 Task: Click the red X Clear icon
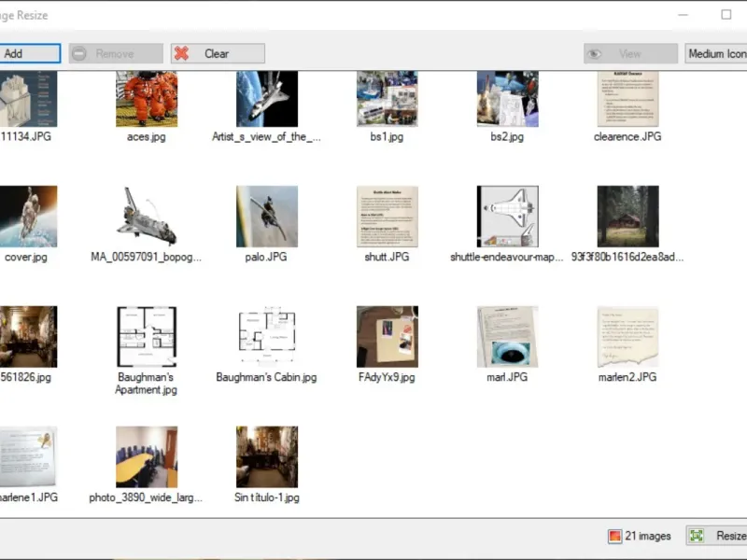coord(181,53)
